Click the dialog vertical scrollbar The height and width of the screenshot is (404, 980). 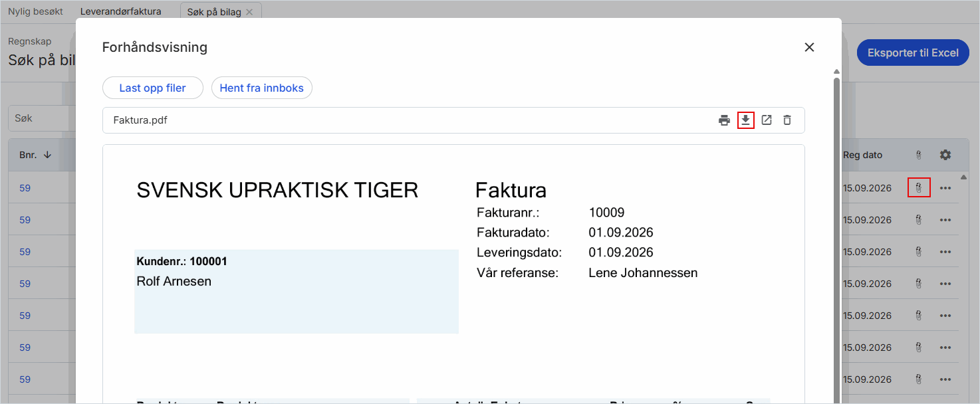(x=836, y=239)
